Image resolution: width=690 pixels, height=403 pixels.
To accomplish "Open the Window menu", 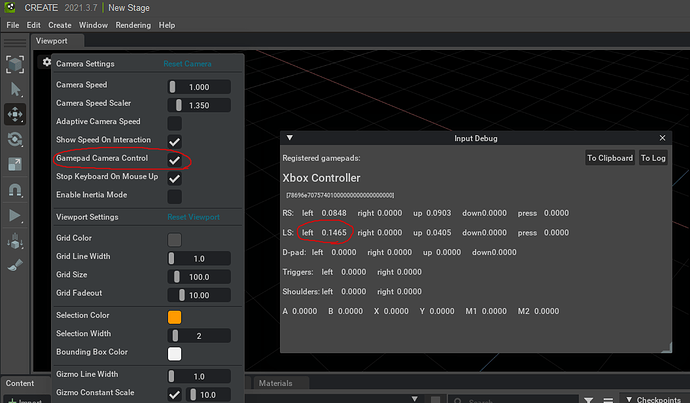I will point(93,25).
